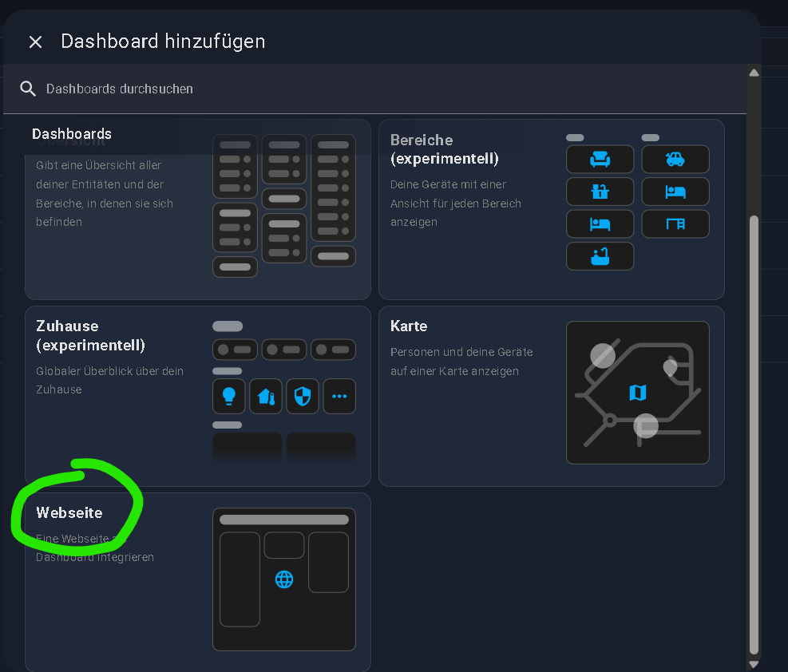Click the bathtub icon in Bereiche preview
Screen dimensions: 788x672
[600, 256]
